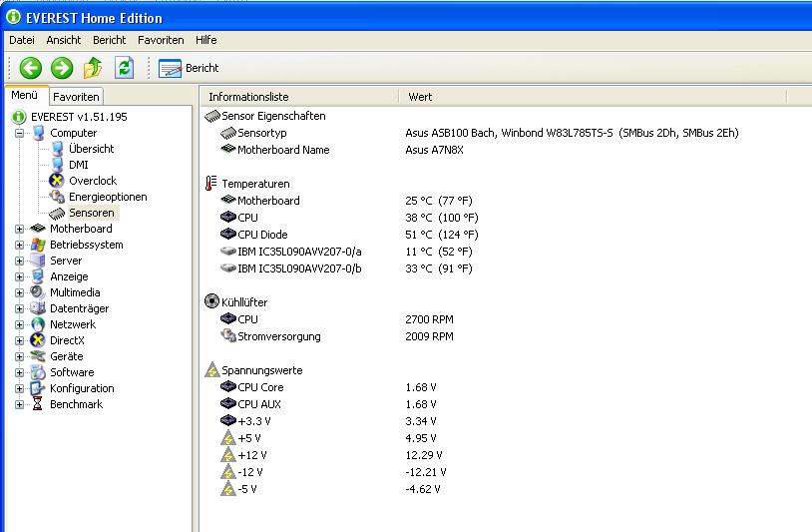Click the Wert column header
812x532 pixels.
click(593, 97)
